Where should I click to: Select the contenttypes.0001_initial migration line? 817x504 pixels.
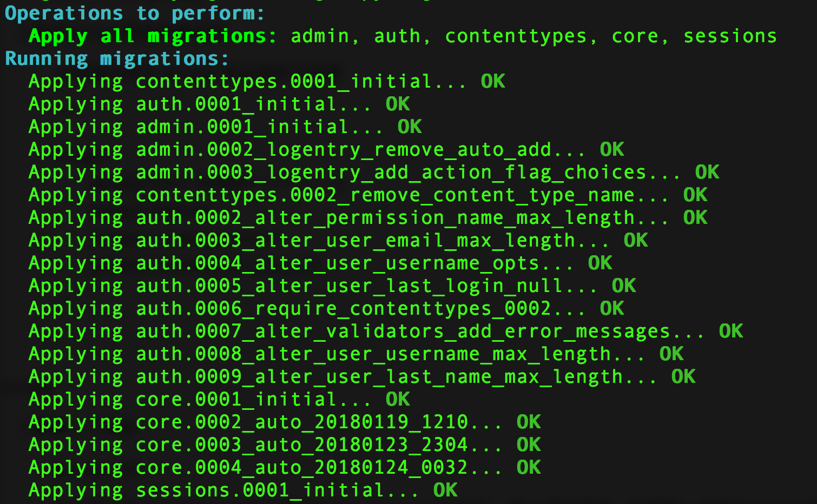pos(267,81)
